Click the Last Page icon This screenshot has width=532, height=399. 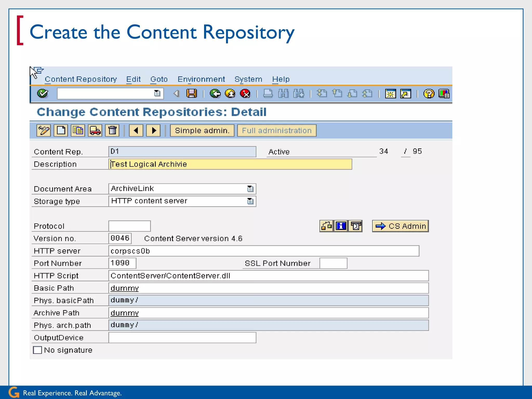pos(367,94)
